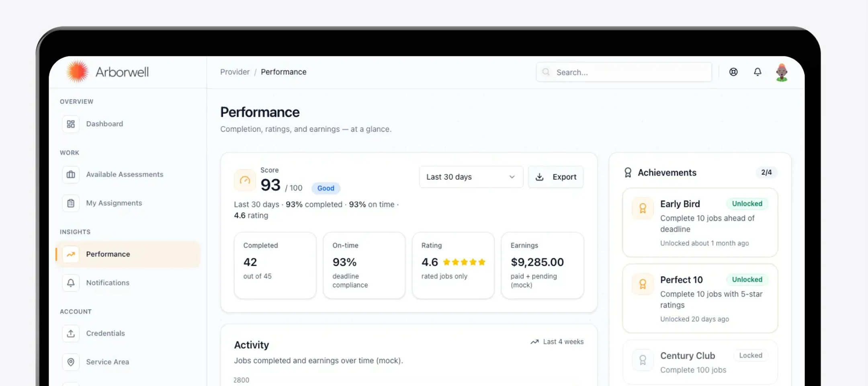868x386 pixels.
Task: Click the Unlocked badge on Perfect 10
Action: pos(747,279)
